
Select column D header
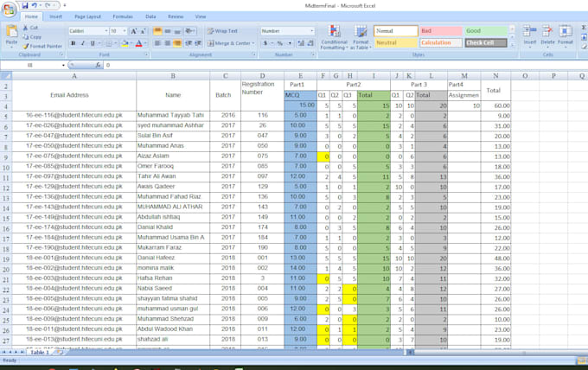262,76
